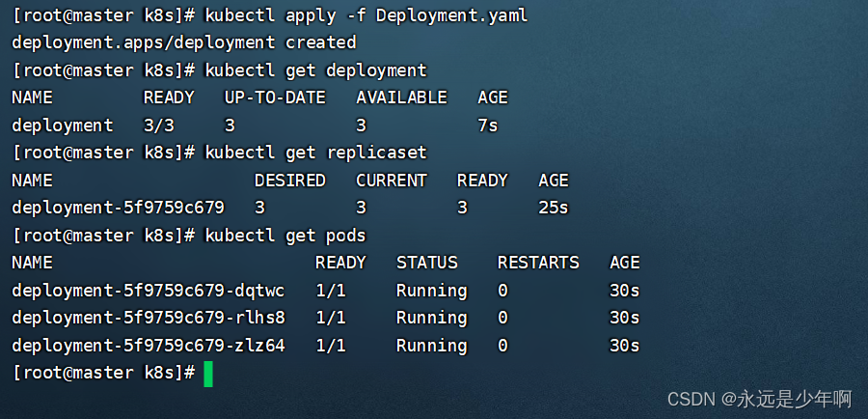Click pod name 'deployment-5f9759c679-rlhs8'
Viewport: 868px width, 419px height.
pyautogui.click(x=149, y=318)
